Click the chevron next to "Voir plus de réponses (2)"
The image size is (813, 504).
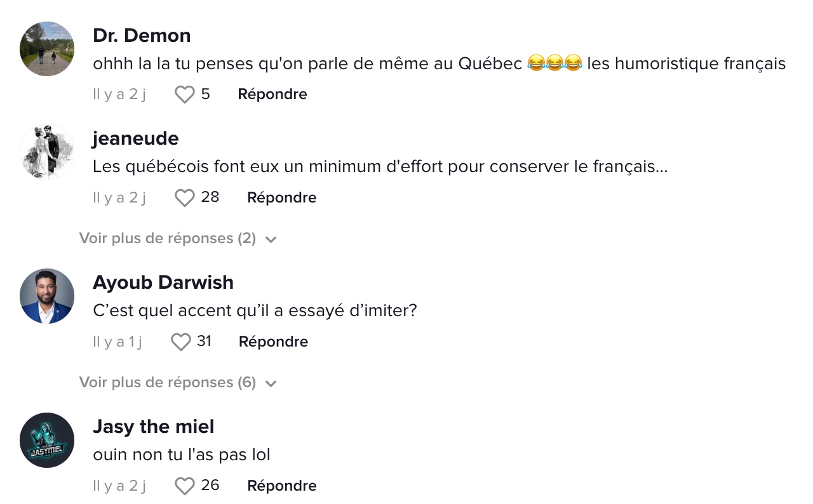271,240
